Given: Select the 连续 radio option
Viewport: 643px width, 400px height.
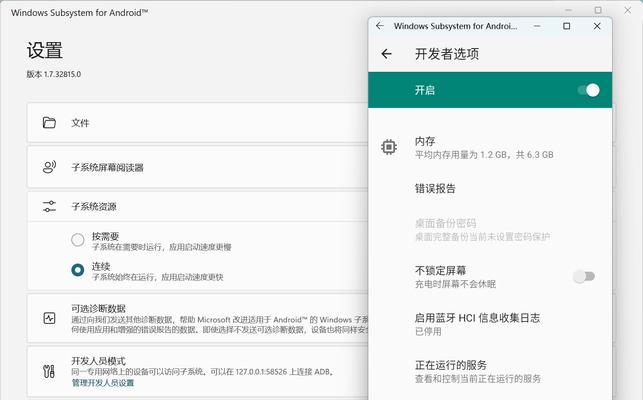Looking at the screenshot, I should pos(78,270).
